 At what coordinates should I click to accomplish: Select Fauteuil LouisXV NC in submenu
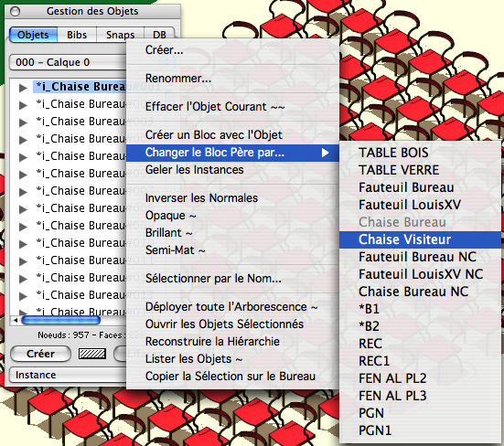[420, 274]
